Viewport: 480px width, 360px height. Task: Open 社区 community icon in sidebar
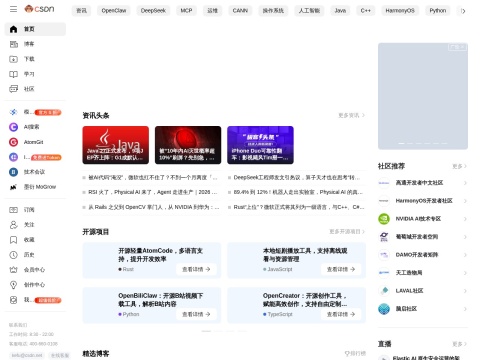pyautogui.click(x=13, y=89)
